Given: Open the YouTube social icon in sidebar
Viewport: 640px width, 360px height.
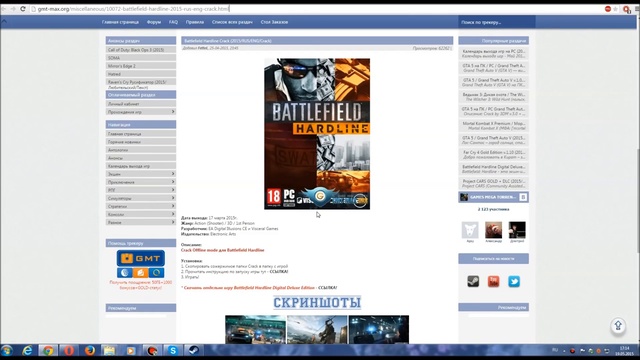Looking at the screenshot, I should point(493,281).
